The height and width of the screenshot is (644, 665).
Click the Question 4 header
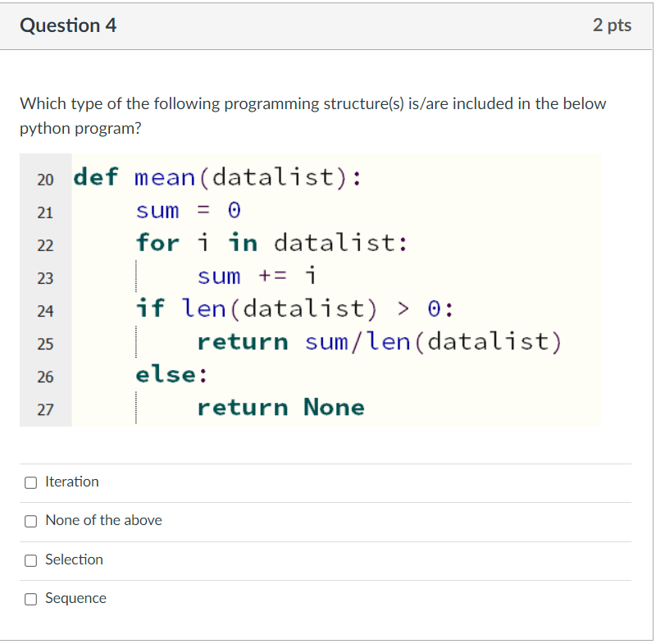pyautogui.click(x=68, y=25)
